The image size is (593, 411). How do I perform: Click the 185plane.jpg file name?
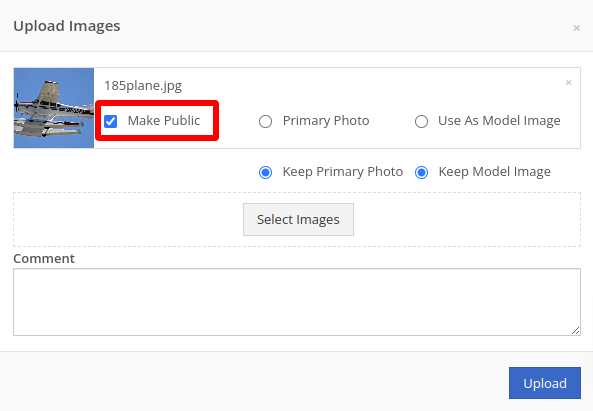[x=143, y=86]
